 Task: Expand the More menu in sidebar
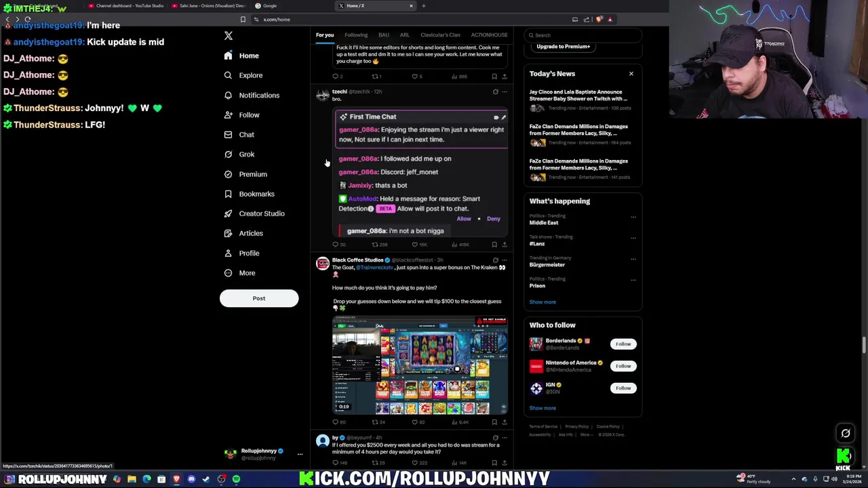coord(239,273)
